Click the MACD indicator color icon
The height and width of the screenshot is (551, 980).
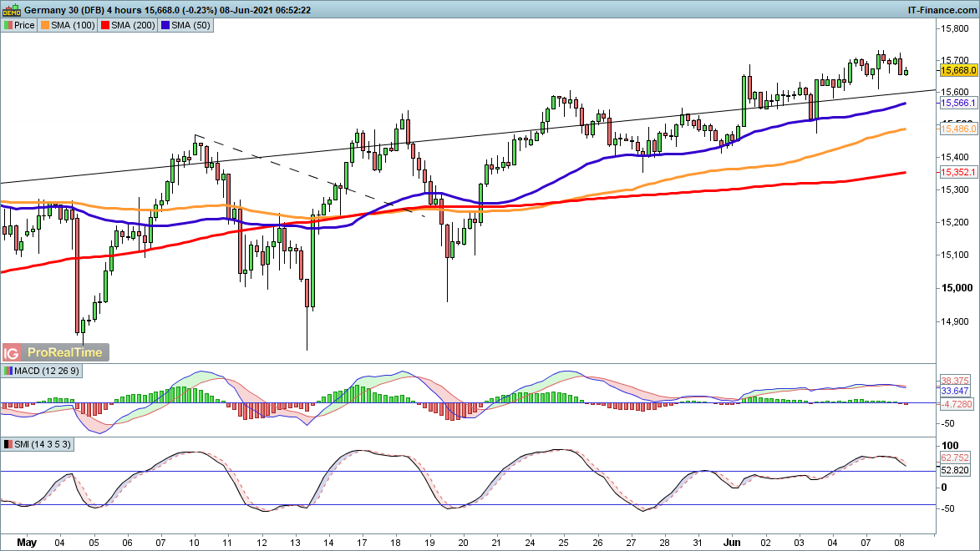point(8,371)
